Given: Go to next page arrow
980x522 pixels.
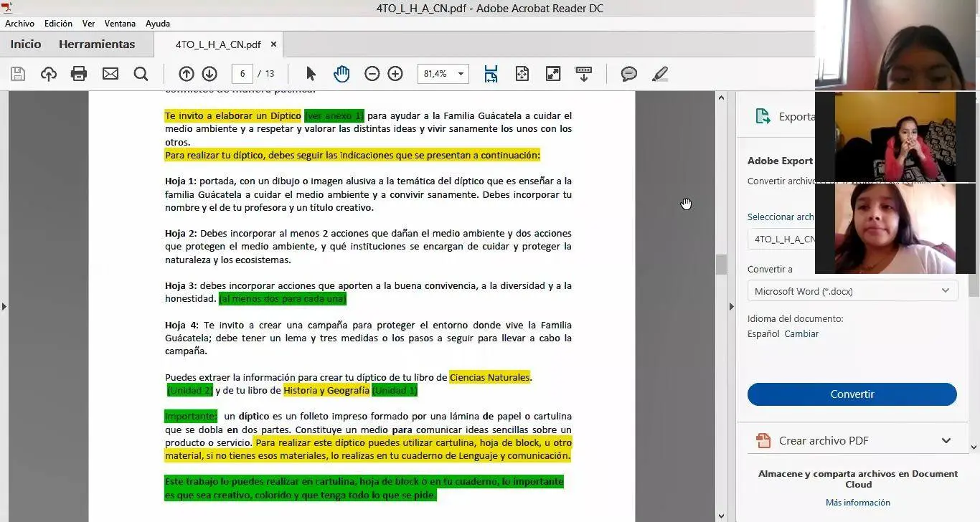Looking at the screenshot, I should pos(209,74).
